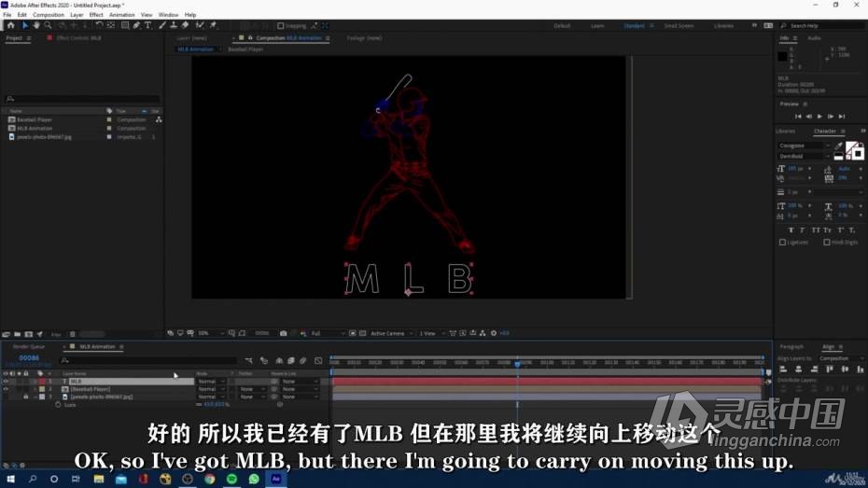The width and height of the screenshot is (868, 488).
Task: Open the File menu
Action: (x=7, y=15)
